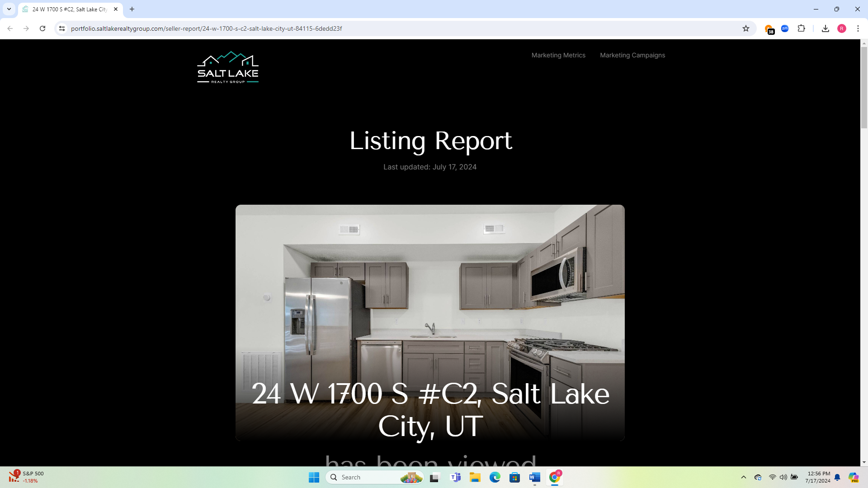Viewport: 868px width, 488px height.
Task: Click the Edge browser taskbar icon
Action: tap(495, 477)
